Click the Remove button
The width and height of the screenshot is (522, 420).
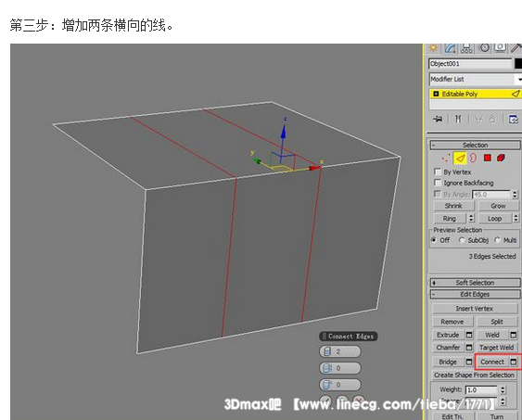pyautogui.click(x=452, y=322)
